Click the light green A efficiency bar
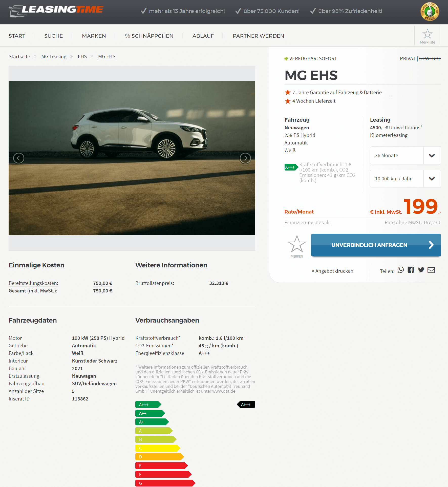Screen dimensions: 448x487 154,431
